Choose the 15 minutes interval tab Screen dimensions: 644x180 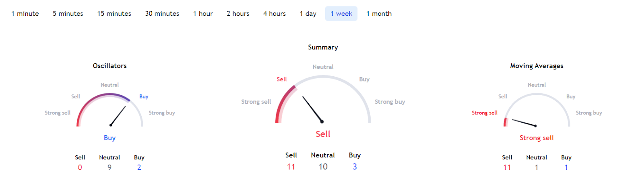pyautogui.click(x=114, y=14)
